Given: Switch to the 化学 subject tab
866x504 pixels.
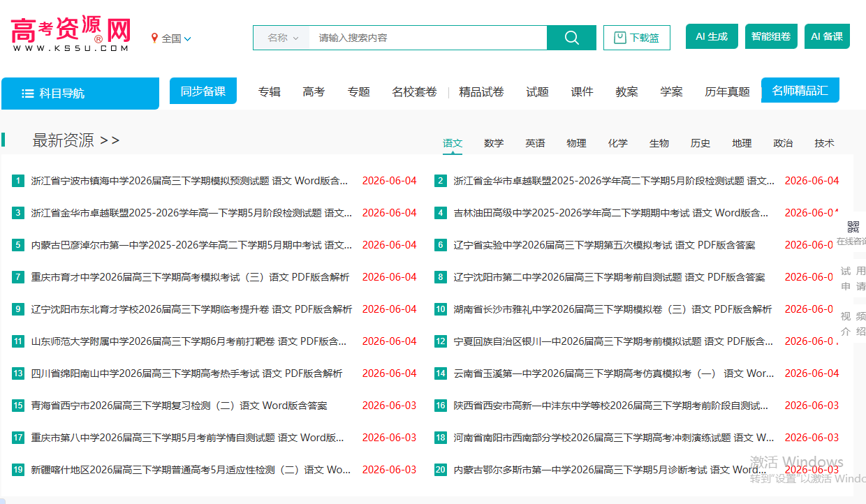Looking at the screenshot, I should [617, 143].
